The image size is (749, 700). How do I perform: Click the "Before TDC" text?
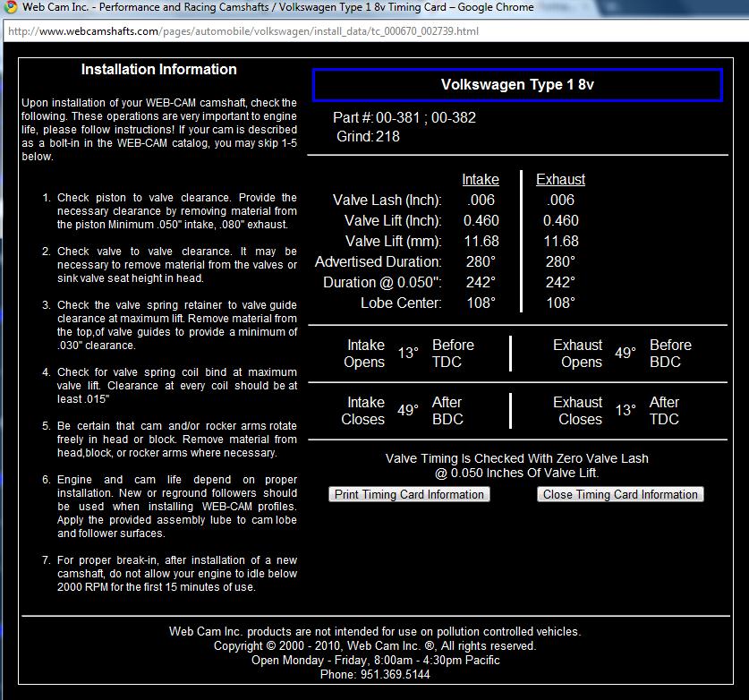(453, 354)
